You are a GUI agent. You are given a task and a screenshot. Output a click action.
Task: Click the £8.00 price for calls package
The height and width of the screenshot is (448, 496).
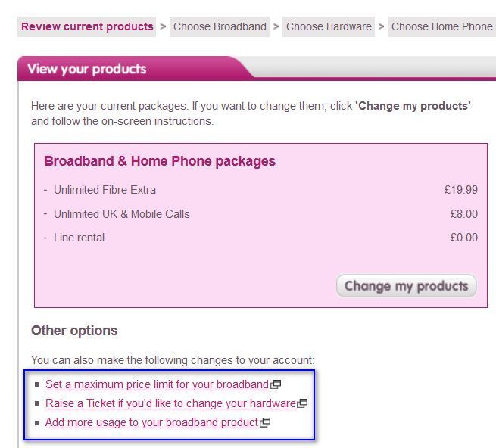[463, 214]
